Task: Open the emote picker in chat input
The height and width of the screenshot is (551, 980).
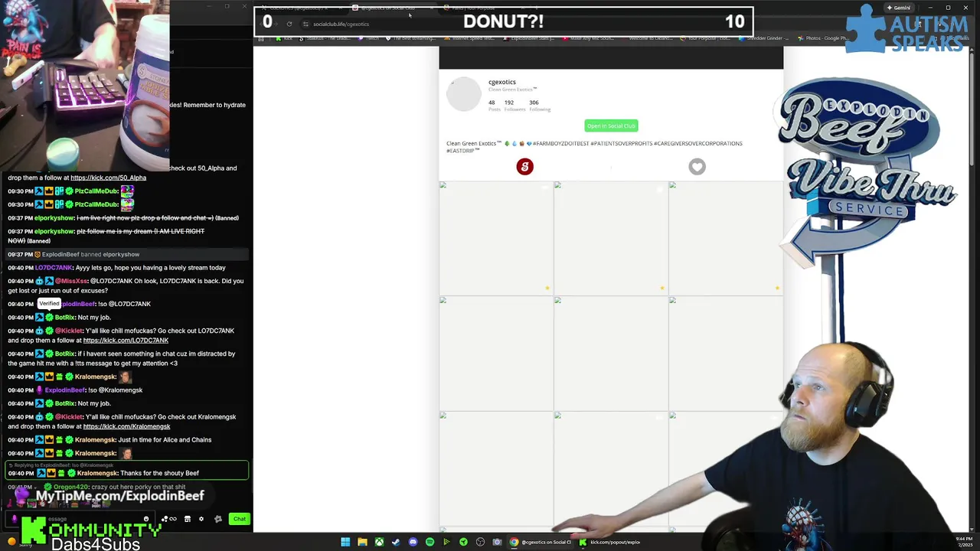Action: (x=146, y=519)
